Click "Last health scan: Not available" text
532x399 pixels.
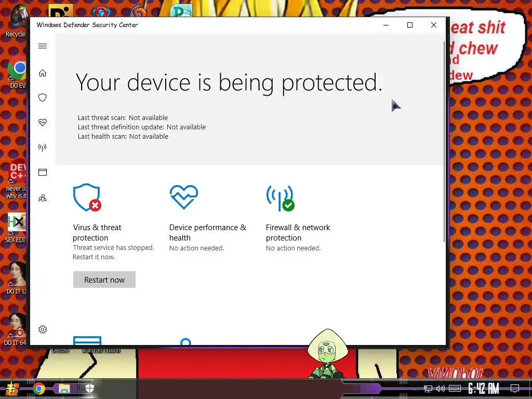click(123, 137)
